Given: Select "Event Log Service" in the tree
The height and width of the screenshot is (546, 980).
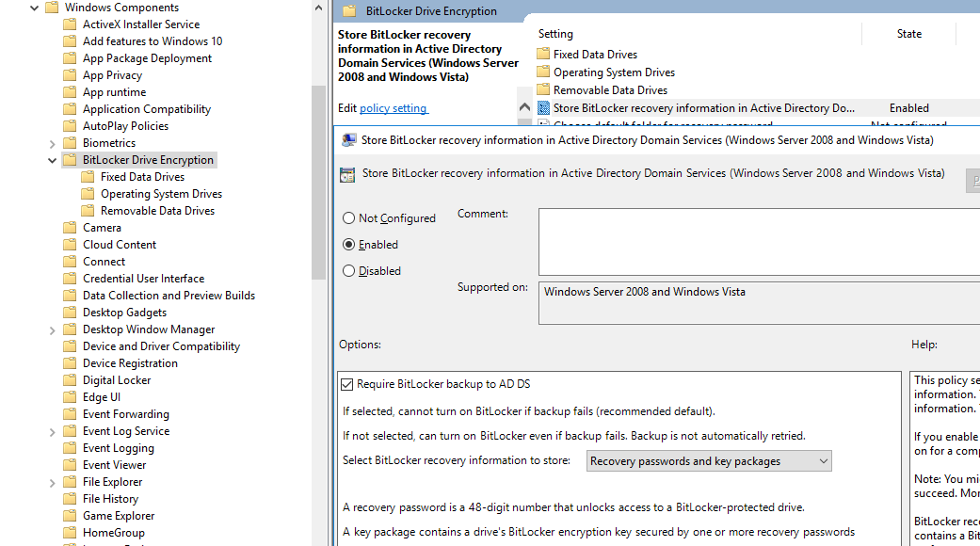Looking at the screenshot, I should pyautogui.click(x=126, y=431).
